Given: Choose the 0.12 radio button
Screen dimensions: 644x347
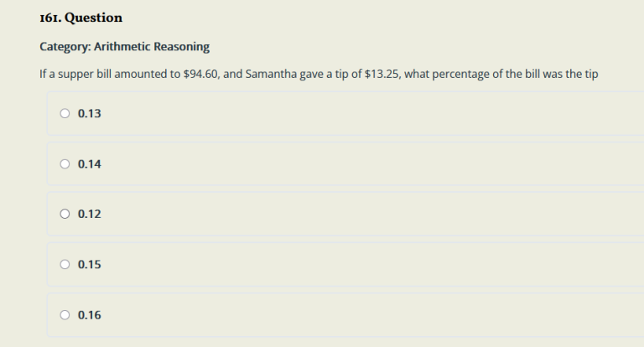Looking at the screenshot, I should point(65,215).
